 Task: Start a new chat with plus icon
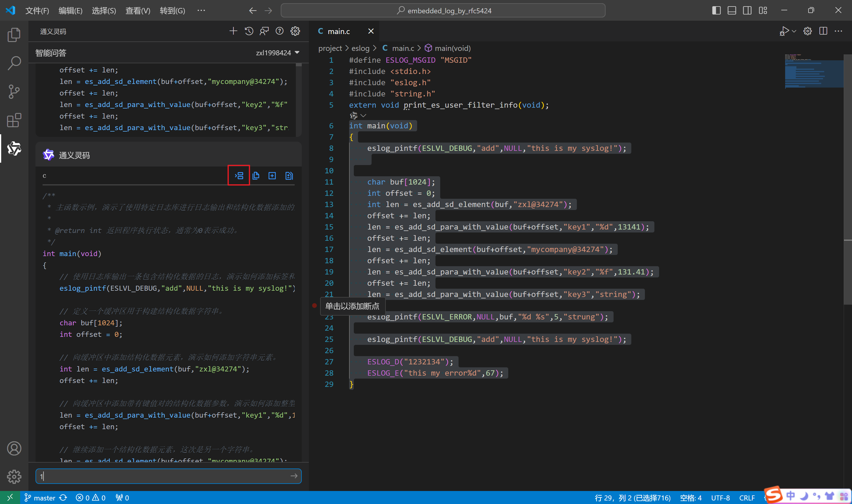pos(233,31)
